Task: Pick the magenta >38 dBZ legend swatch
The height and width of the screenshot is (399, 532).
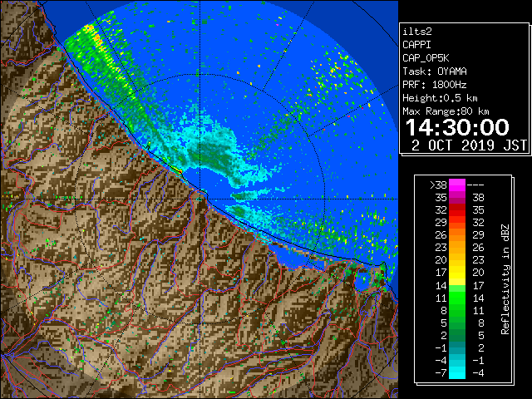Action: click(x=457, y=185)
